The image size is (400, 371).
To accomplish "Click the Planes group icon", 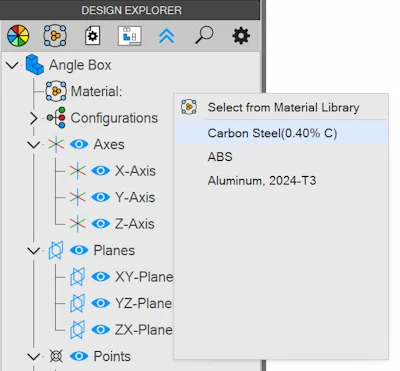I will click(56, 250).
